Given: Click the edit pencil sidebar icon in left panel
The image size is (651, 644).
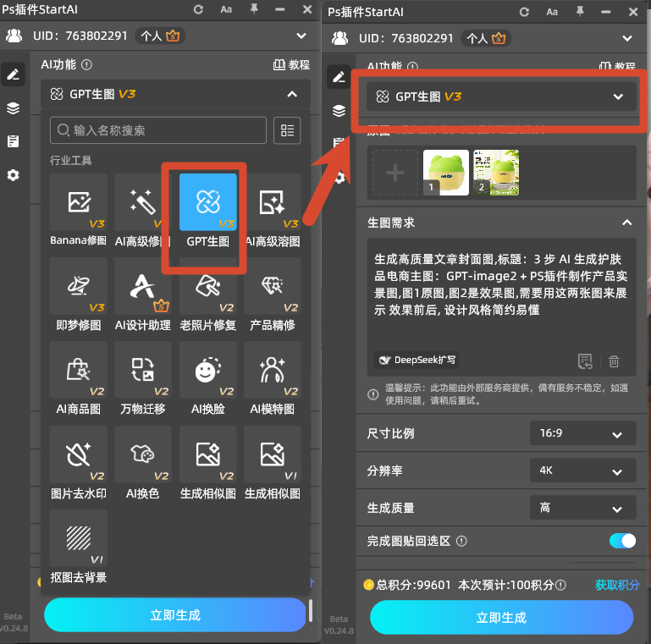Looking at the screenshot, I should pyautogui.click(x=14, y=74).
